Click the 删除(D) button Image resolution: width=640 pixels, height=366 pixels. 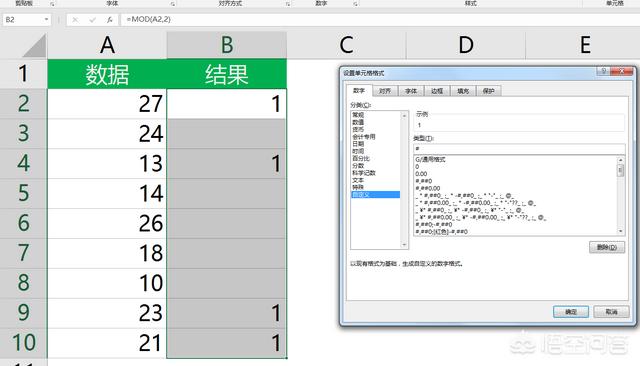point(607,247)
